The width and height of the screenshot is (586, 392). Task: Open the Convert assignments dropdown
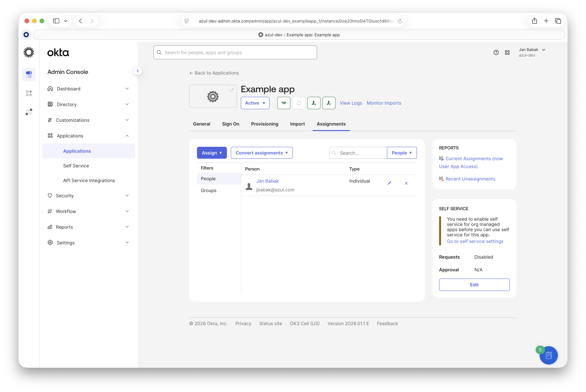coord(261,153)
